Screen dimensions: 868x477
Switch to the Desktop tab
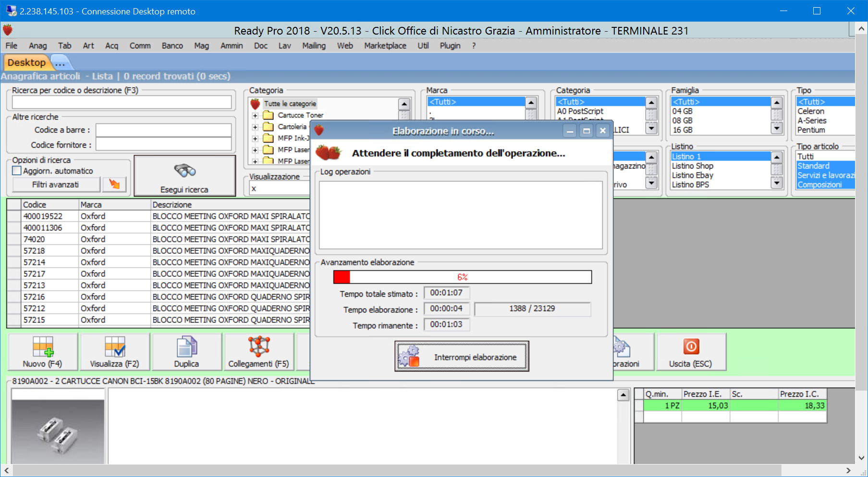click(x=26, y=62)
